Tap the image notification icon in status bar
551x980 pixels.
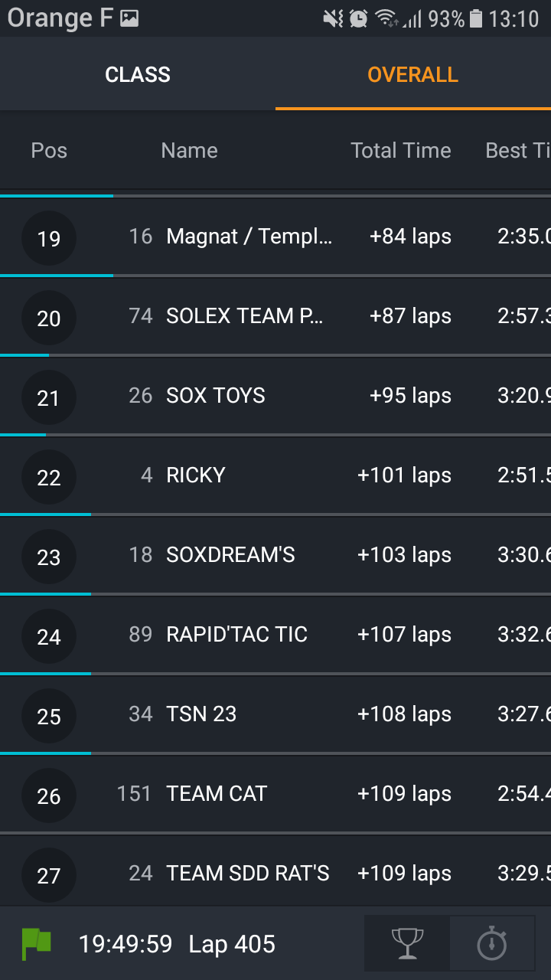pyautogui.click(x=129, y=18)
